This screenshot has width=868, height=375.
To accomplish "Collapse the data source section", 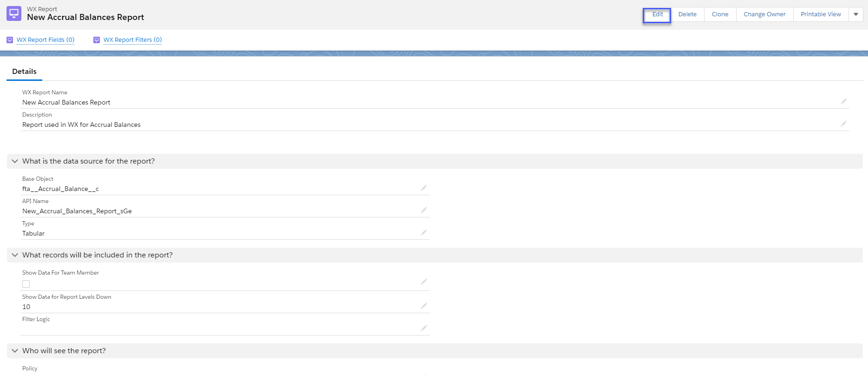I will [15, 161].
